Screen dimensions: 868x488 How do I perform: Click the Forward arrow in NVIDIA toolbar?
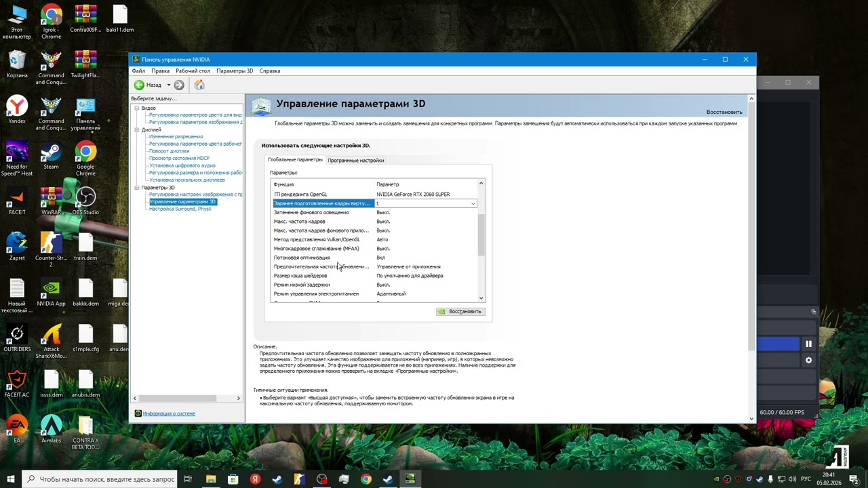179,85
